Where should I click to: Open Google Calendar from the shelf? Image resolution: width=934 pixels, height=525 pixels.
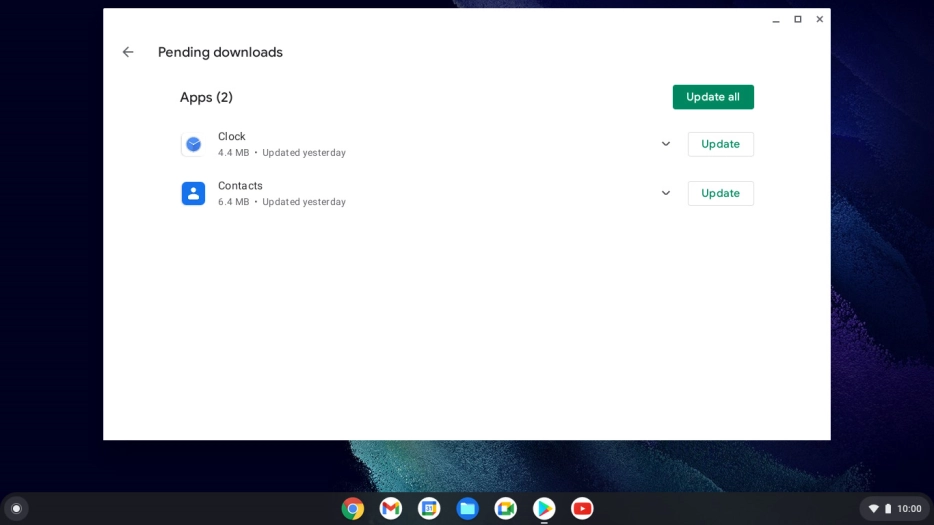coord(429,508)
